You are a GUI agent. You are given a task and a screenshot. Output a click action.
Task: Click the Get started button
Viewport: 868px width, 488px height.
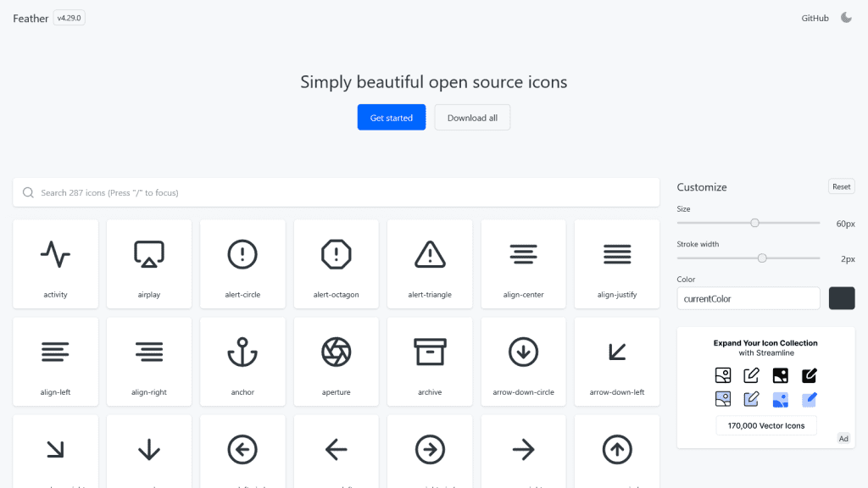point(391,117)
